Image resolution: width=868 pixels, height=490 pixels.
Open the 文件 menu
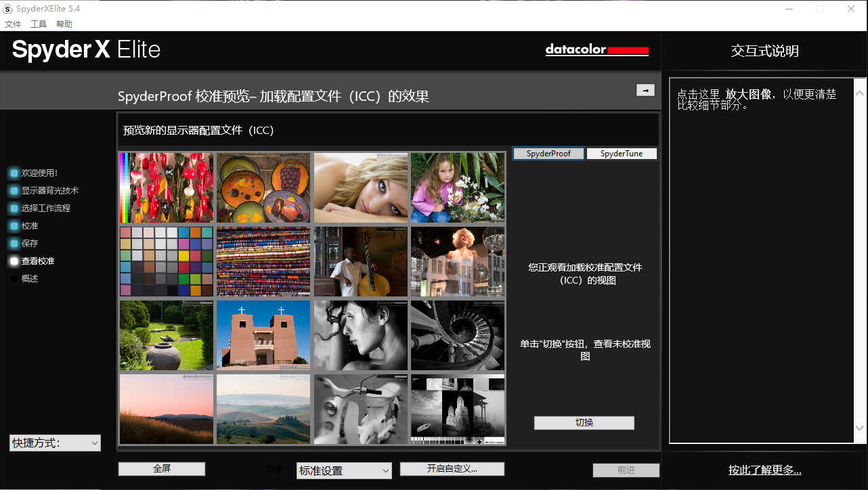(13, 24)
